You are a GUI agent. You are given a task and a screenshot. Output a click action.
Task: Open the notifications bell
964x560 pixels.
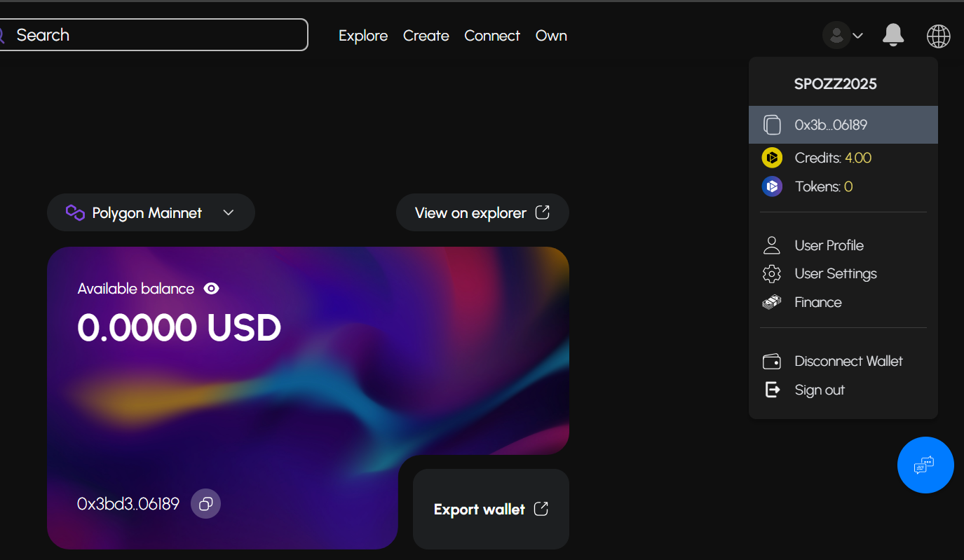coord(892,34)
